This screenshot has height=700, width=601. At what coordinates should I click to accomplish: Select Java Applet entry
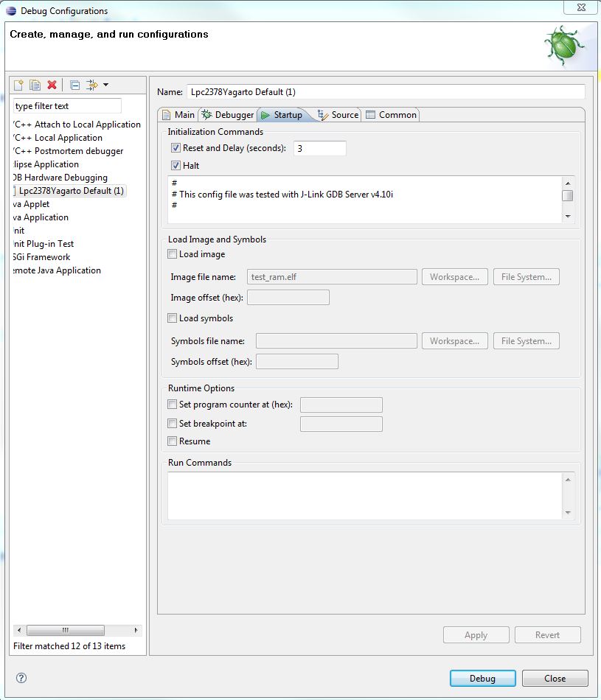coord(31,204)
